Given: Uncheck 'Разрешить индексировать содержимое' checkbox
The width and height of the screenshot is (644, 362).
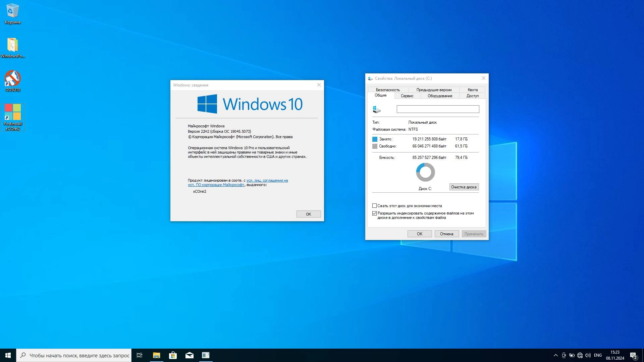Looking at the screenshot, I should (374, 213).
